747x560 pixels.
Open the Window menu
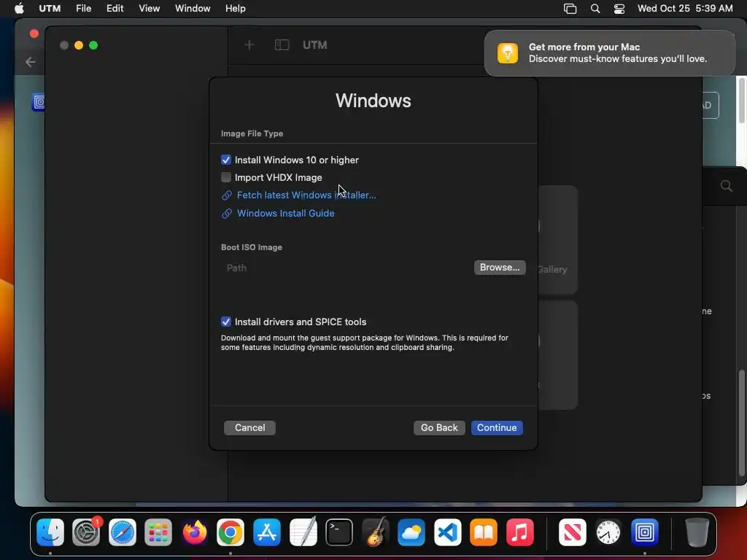[193, 9]
